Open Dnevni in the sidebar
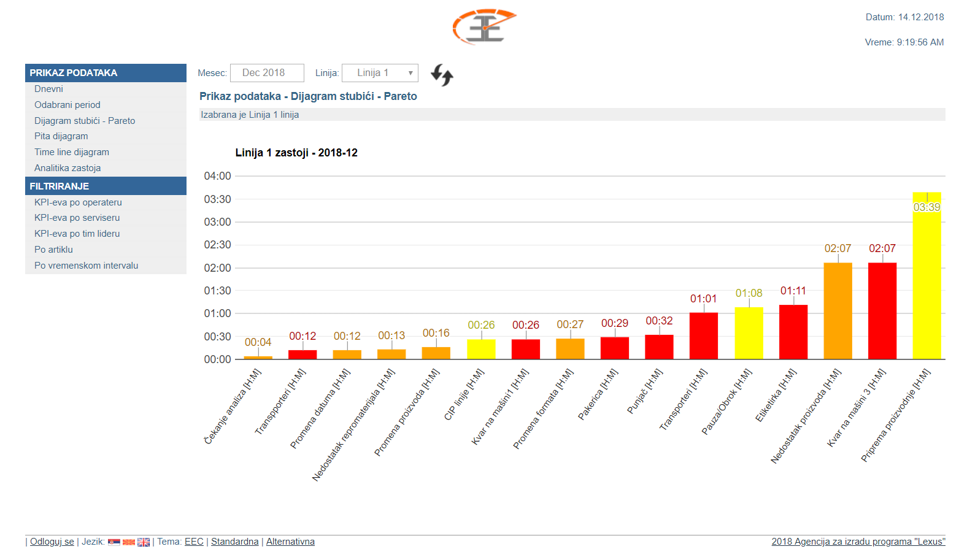This screenshot has height=560, width=959. click(48, 89)
